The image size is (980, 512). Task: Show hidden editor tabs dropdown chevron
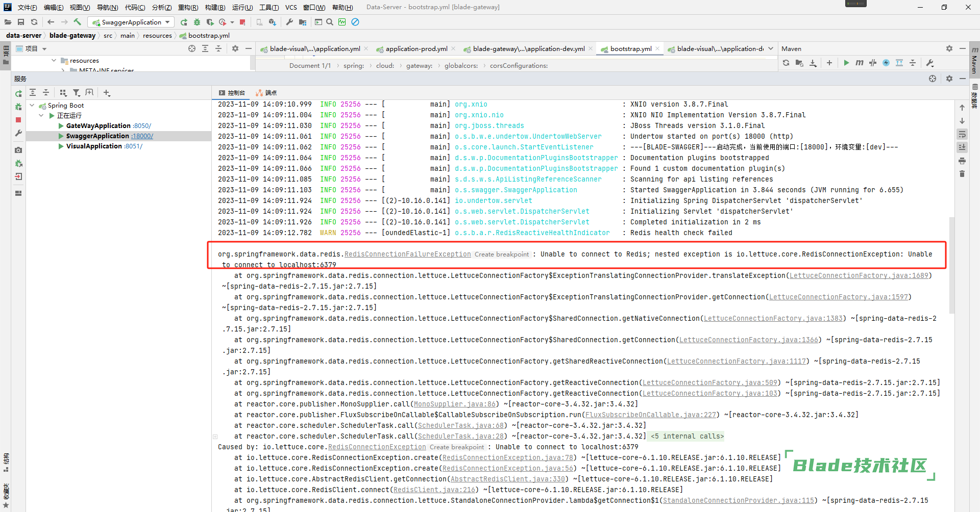point(771,48)
